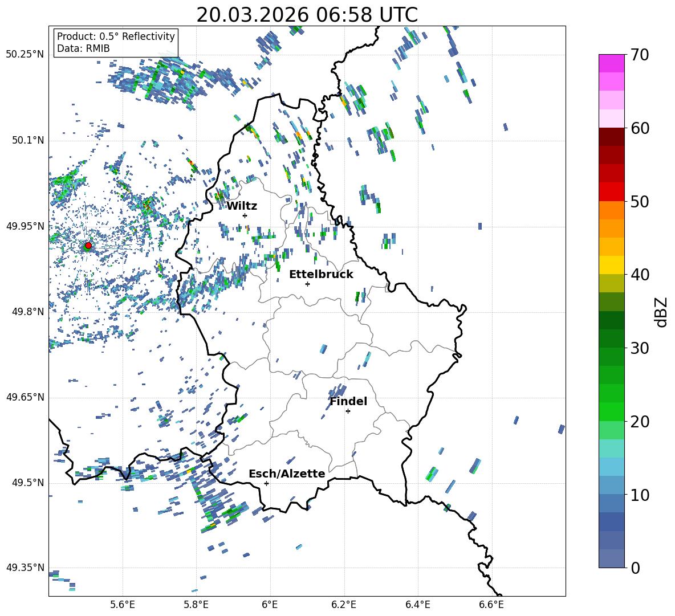Screen dimensions: 675x616
Task: Click the Product 0.5° Reflectivity legend text
Action: 116,36
